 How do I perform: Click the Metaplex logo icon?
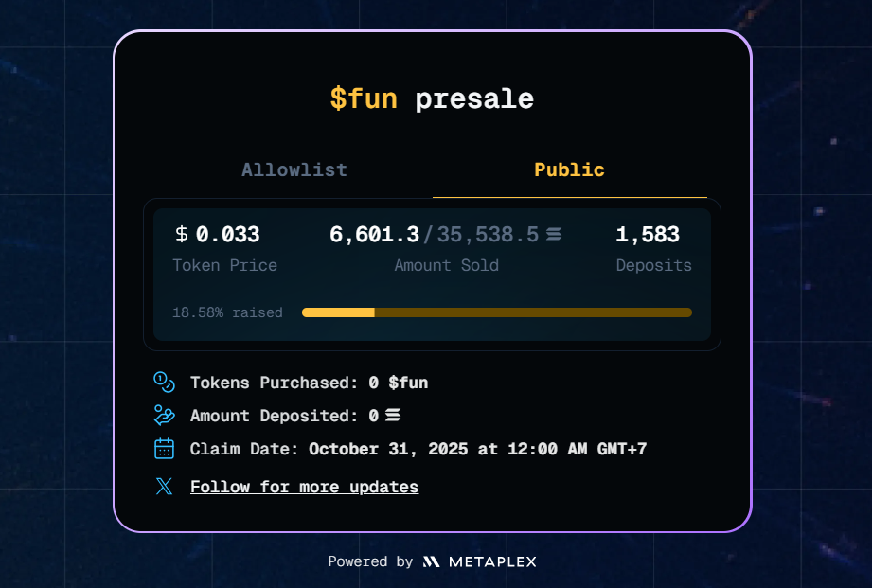[x=431, y=561]
